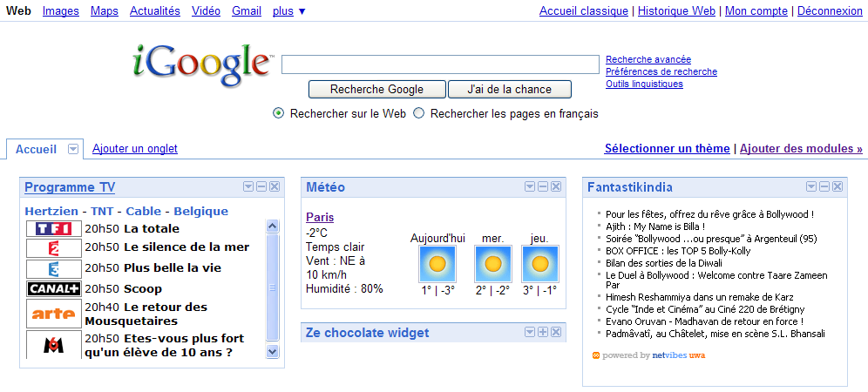Click the Recherche Google button

(x=377, y=89)
